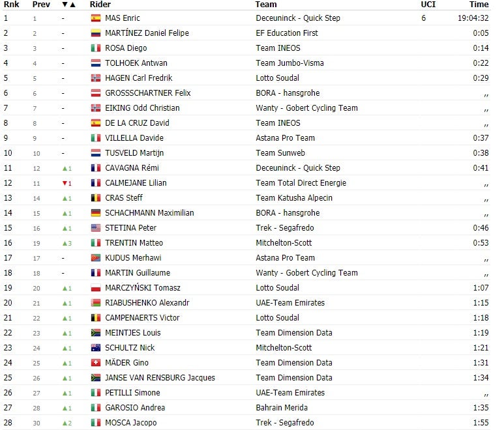The width and height of the screenshot is (504, 430).
Task: Click the Spanish flag beside DE LA CRUZ David
Action: point(95,123)
